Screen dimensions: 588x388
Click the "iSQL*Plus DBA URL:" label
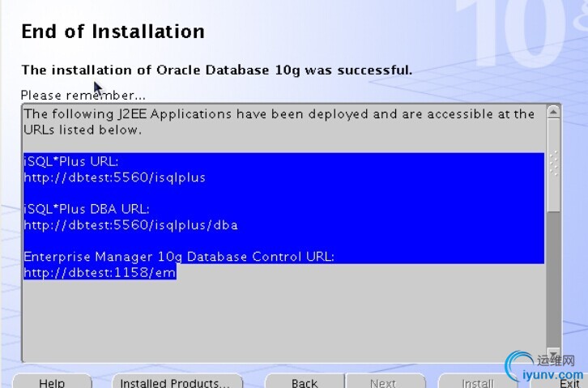pyautogui.click(x=86, y=209)
